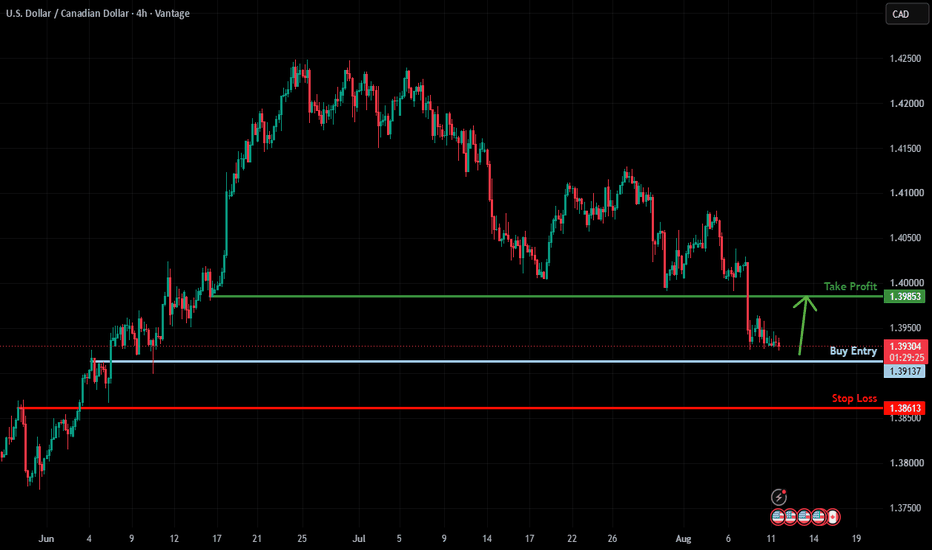Click the 01:29:25 candle countdown timer
Viewport: 932px width, 550px height.
pos(905,357)
